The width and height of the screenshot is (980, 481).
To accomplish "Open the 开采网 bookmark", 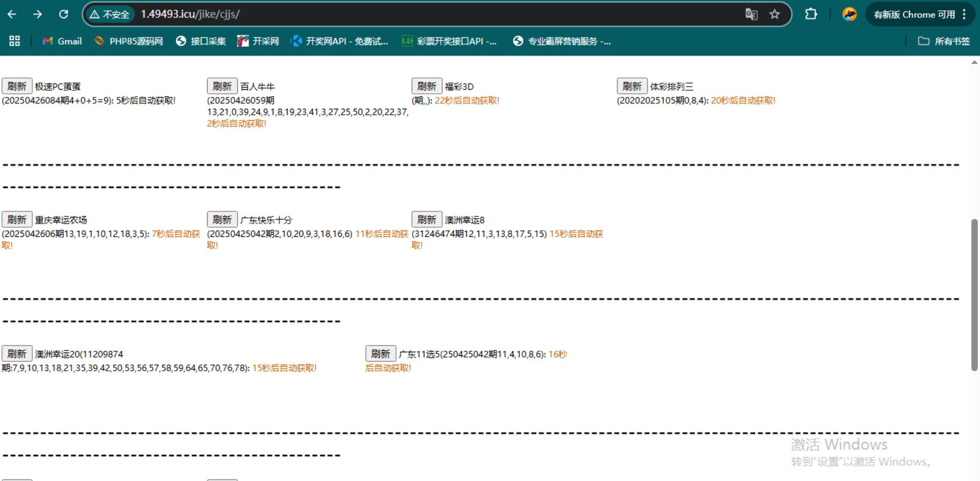I will (258, 41).
